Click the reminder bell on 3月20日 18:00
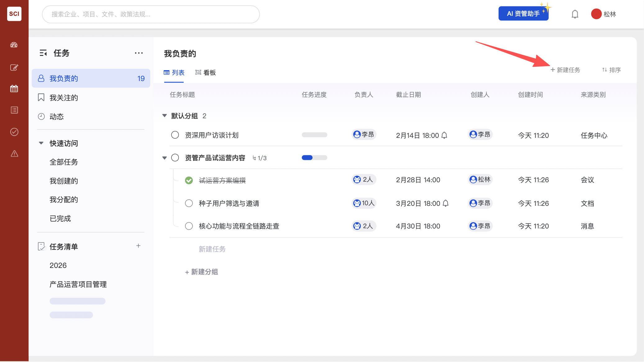Image resolution: width=644 pixels, height=362 pixels. coord(446,203)
